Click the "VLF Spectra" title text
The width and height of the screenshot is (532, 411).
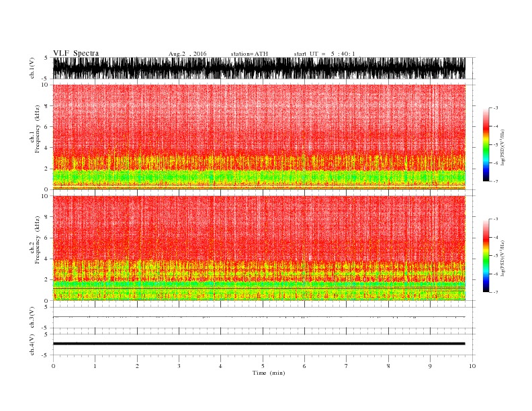click(x=76, y=53)
